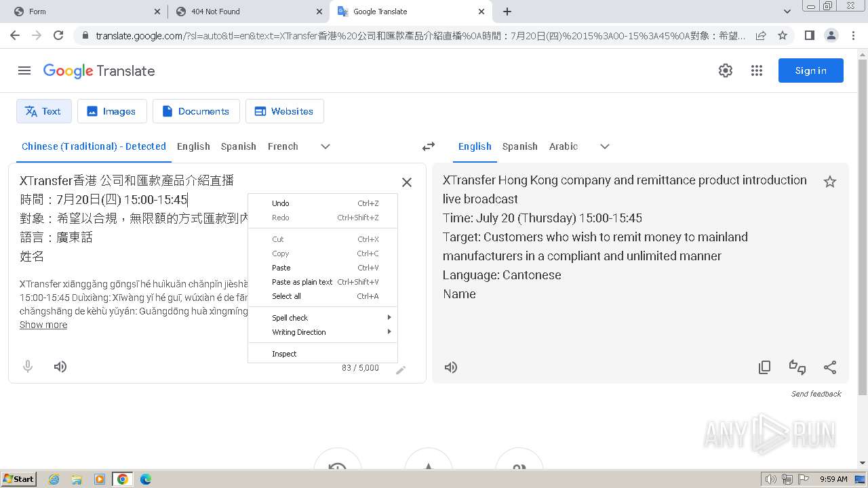Open the Writing Direction submenu

tap(323, 332)
